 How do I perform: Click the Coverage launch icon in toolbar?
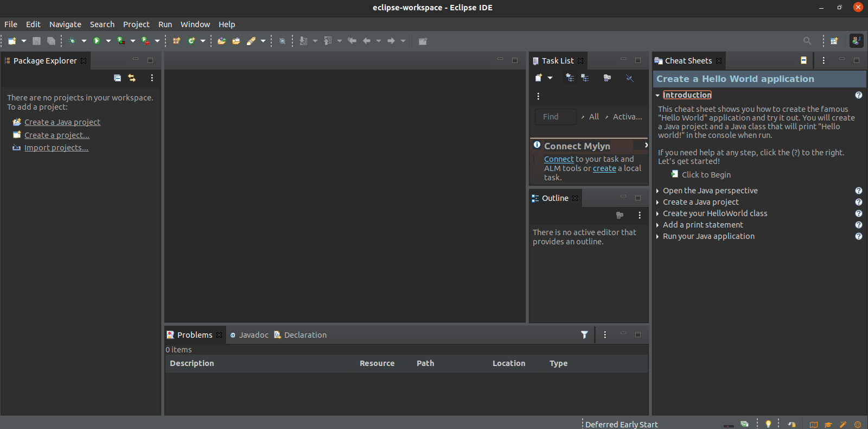(121, 41)
